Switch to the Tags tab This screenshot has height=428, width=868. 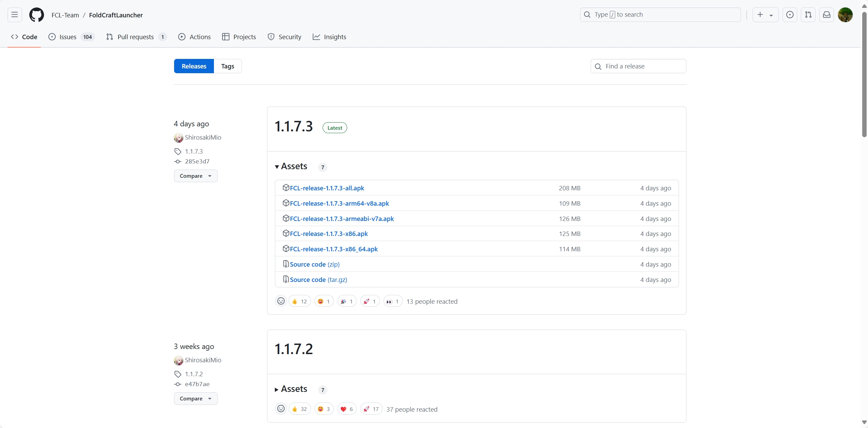(228, 66)
